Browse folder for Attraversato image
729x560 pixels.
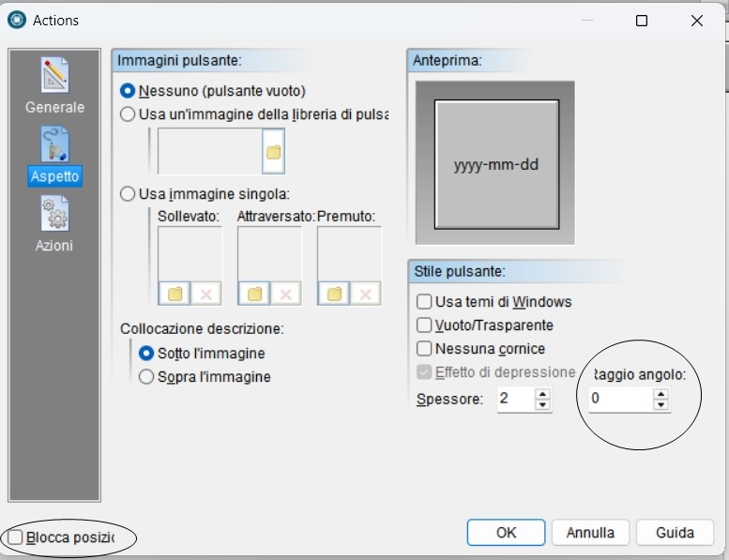[x=254, y=294]
